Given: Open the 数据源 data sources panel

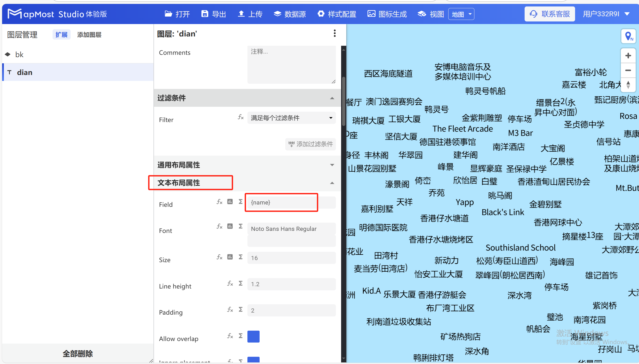Looking at the screenshot, I should (289, 14).
